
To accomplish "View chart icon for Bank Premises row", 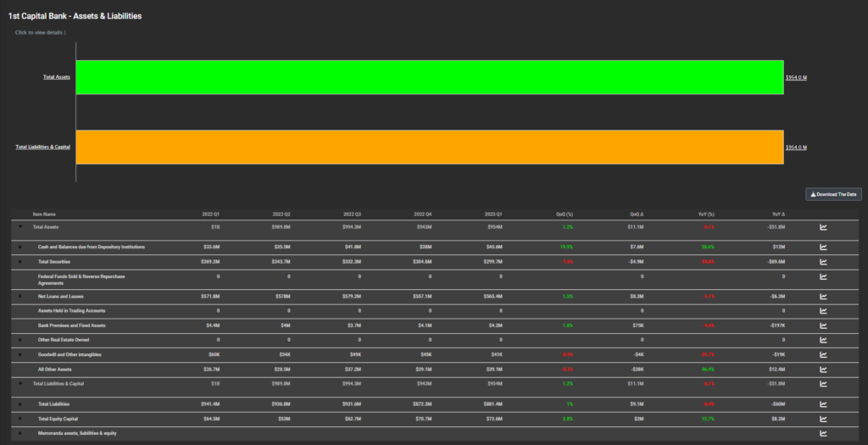I will (x=823, y=325).
